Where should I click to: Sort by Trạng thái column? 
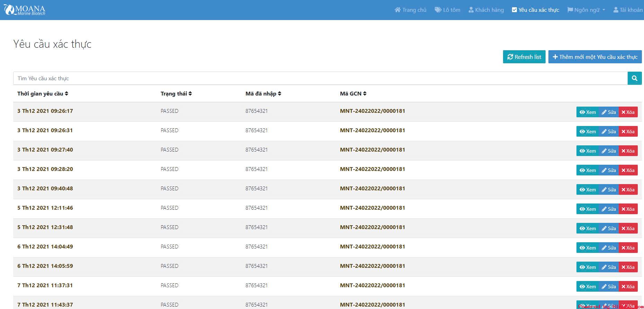(176, 94)
